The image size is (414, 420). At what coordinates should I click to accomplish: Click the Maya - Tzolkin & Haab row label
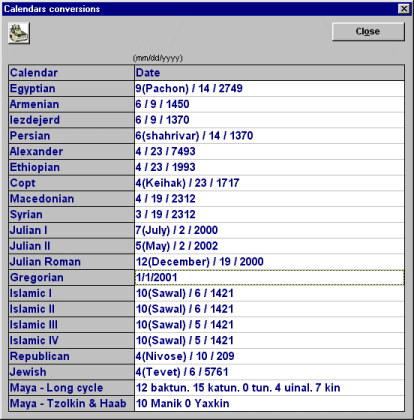[x=71, y=403]
